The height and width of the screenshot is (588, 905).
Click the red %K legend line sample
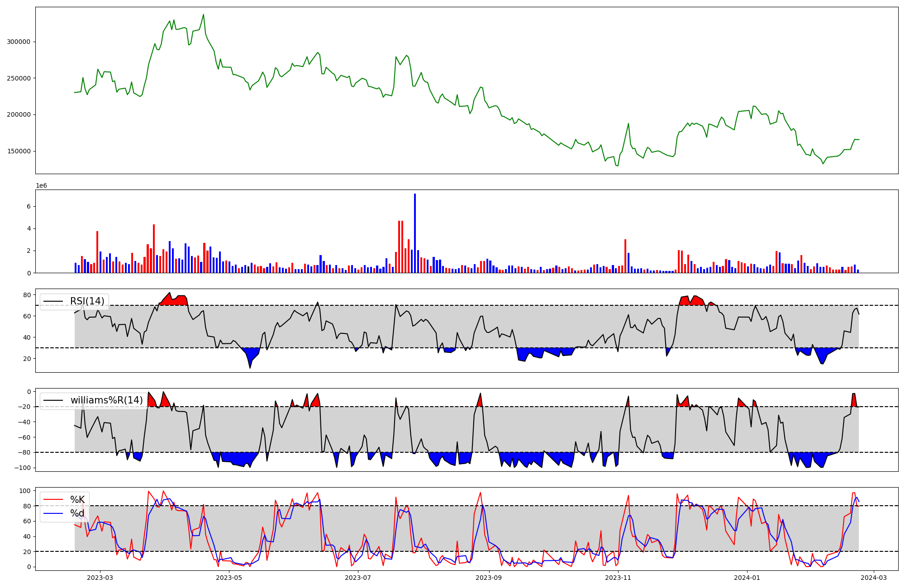pyautogui.click(x=53, y=500)
